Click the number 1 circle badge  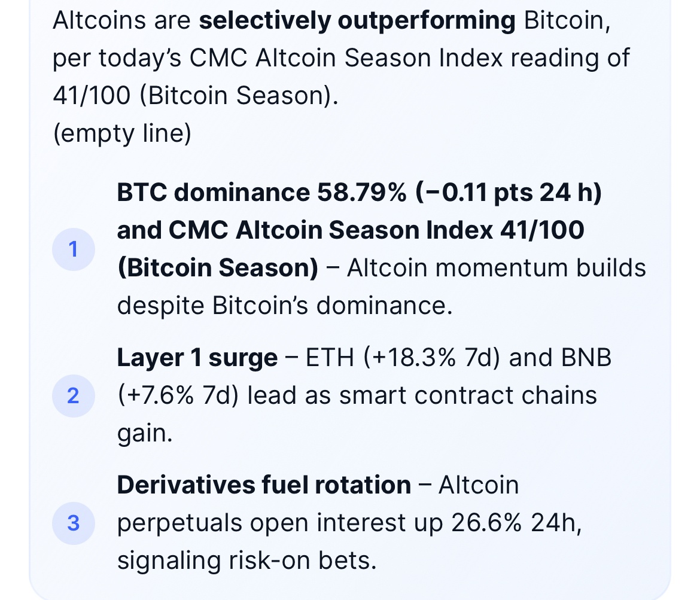[x=73, y=249]
